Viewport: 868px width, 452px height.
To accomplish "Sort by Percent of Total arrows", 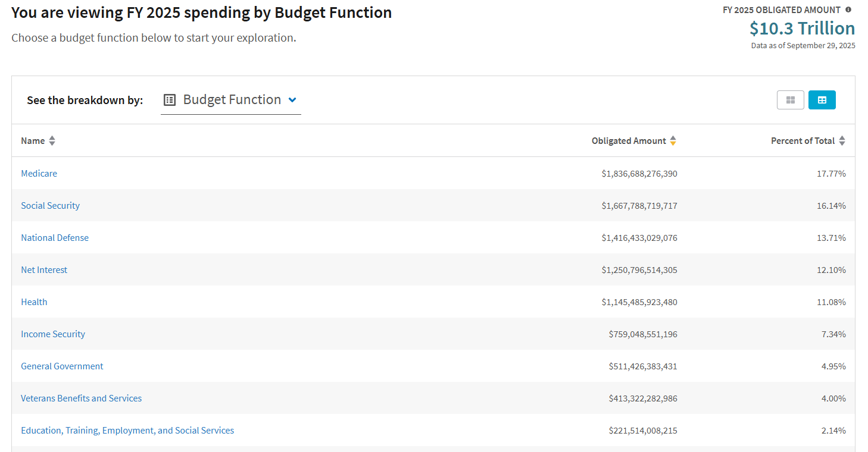I will click(842, 141).
